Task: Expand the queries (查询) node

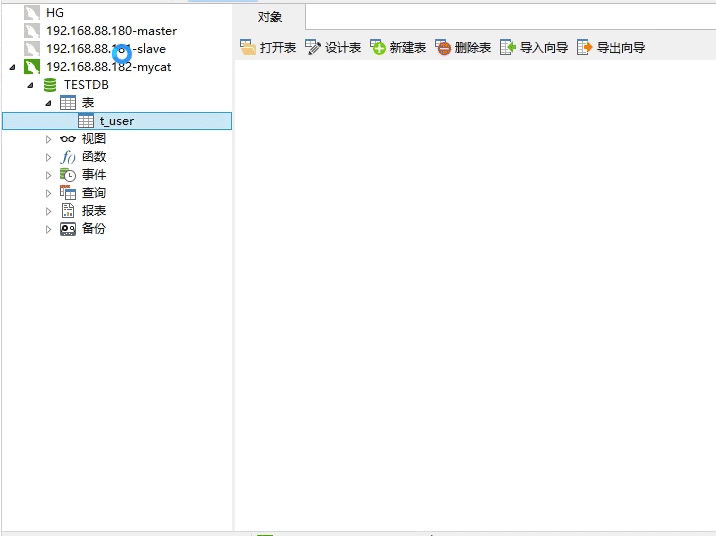Action: (x=48, y=194)
